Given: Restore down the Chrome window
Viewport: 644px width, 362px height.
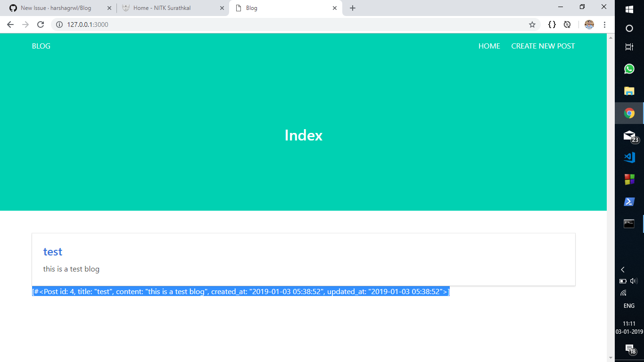Looking at the screenshot, I should pos(582,7).
